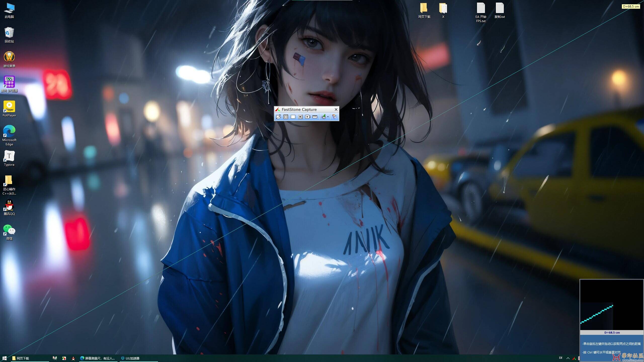Open 网页下载 folder taskbar button
Image resolution: width=644 pixels, height=362 pixels.
coord(21,358)
